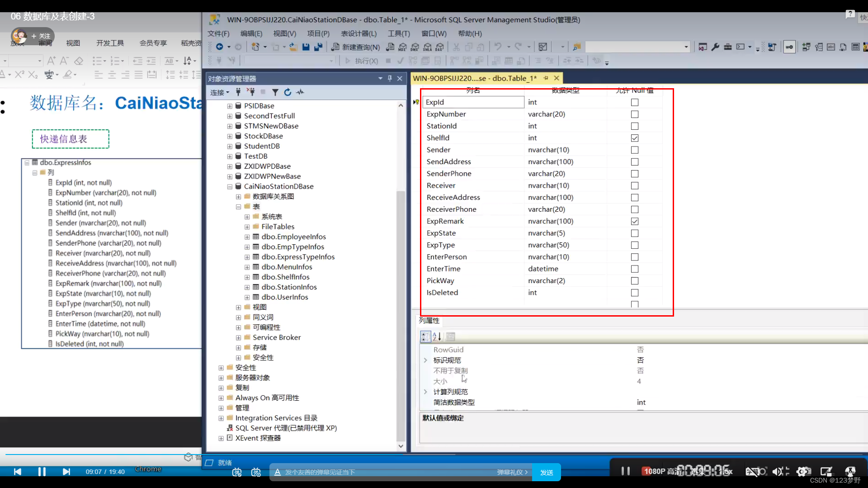The width and height of the screenshot is (868, 488).
Task: Select 1080P 高清 quality option
Action: click(662, 471)
